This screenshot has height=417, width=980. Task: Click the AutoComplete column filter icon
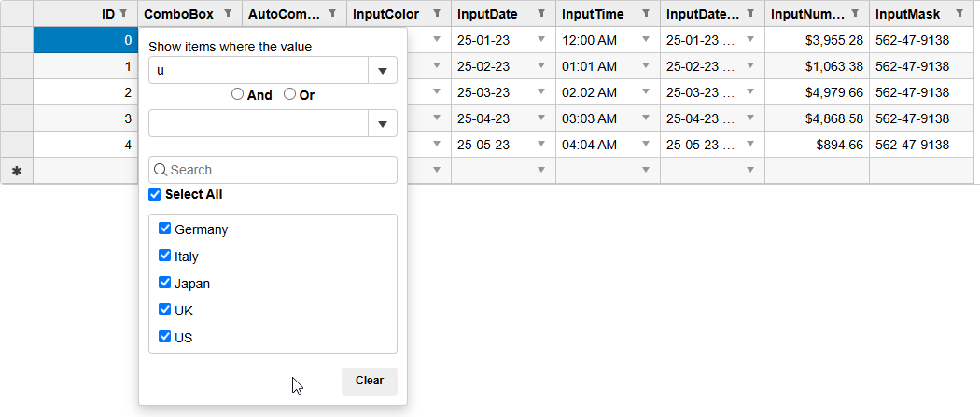331,14
